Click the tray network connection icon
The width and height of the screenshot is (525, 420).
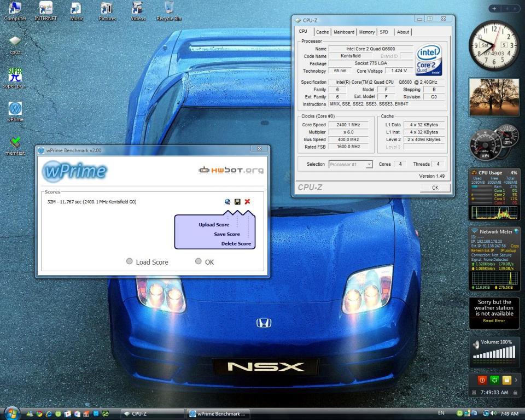point(486,413)
